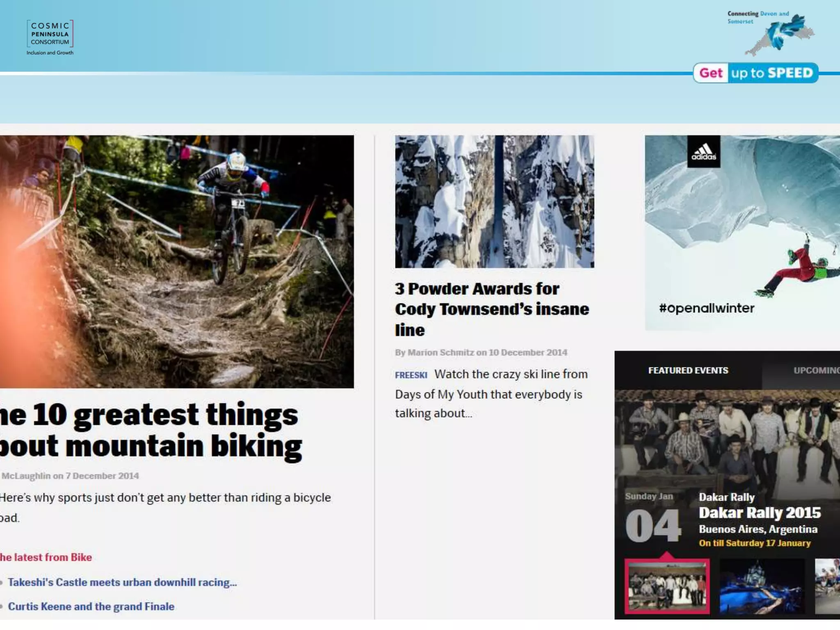Switch to the Upcoming events tab
This screenshot has width=840, height=630.
(x=815, y=370)
